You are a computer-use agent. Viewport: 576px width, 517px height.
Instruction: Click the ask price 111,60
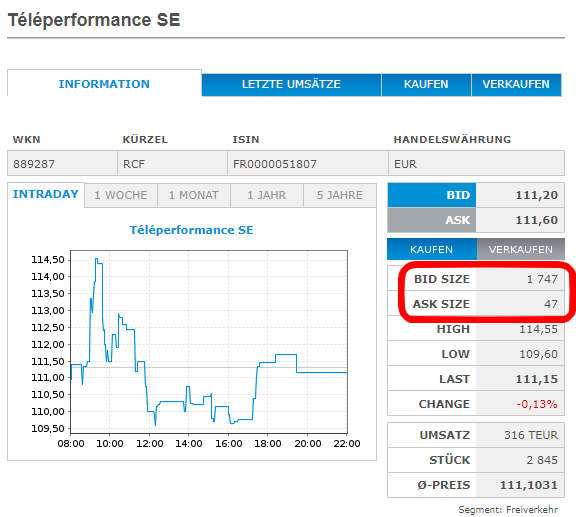[536, 220]
